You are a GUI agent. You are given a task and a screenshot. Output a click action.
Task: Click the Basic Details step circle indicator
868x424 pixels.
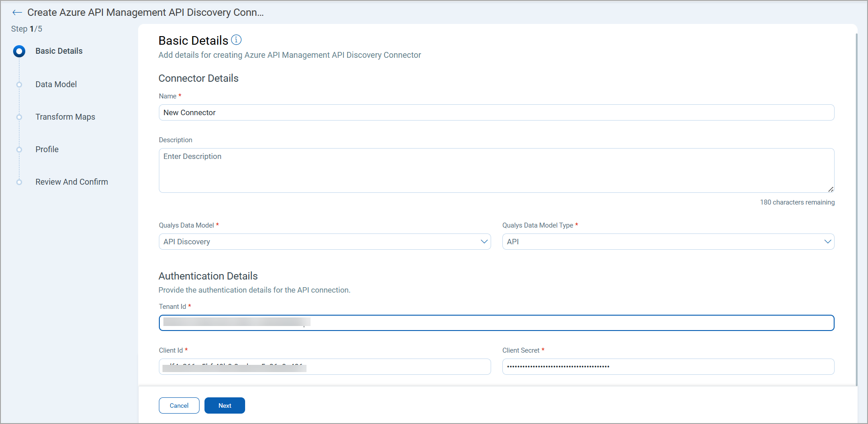(19, 51)
